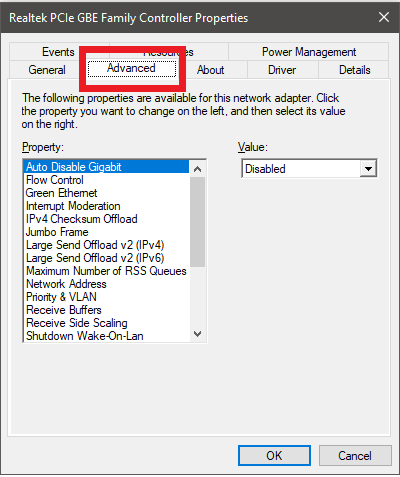Image resolution: width=400 pixels, height=477 pixels.
Task: Open the Events tab
Action: point(58,52)
